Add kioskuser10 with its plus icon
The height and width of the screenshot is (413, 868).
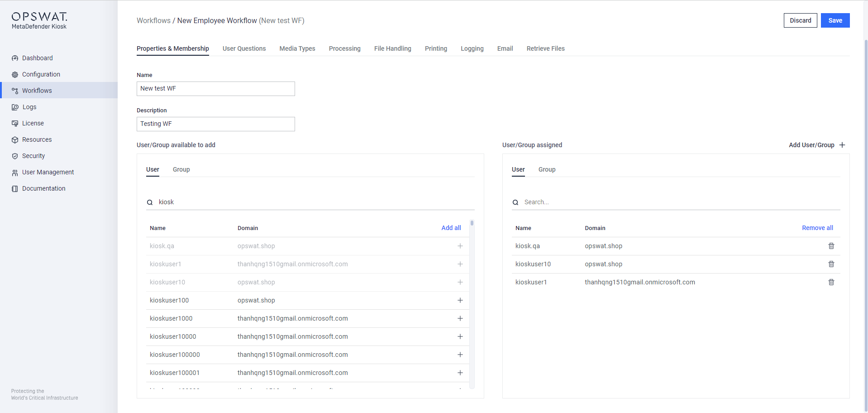[460, 282]
